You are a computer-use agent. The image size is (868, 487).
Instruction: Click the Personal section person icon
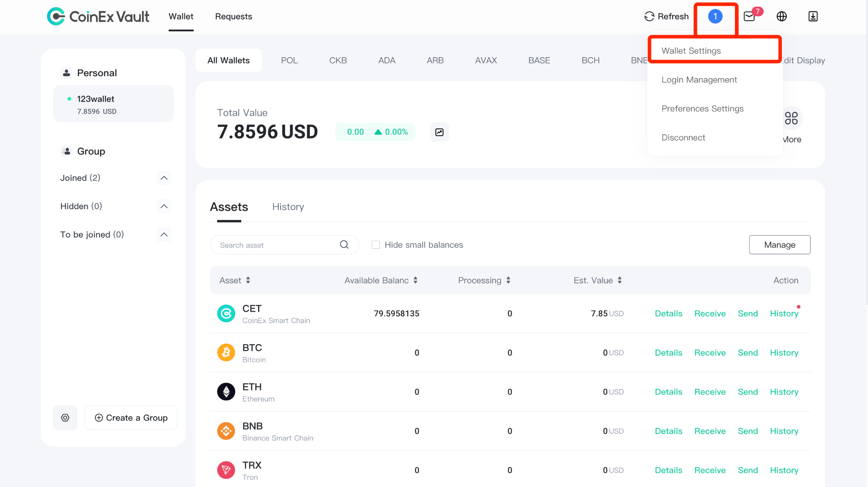(x=67, y=73)
